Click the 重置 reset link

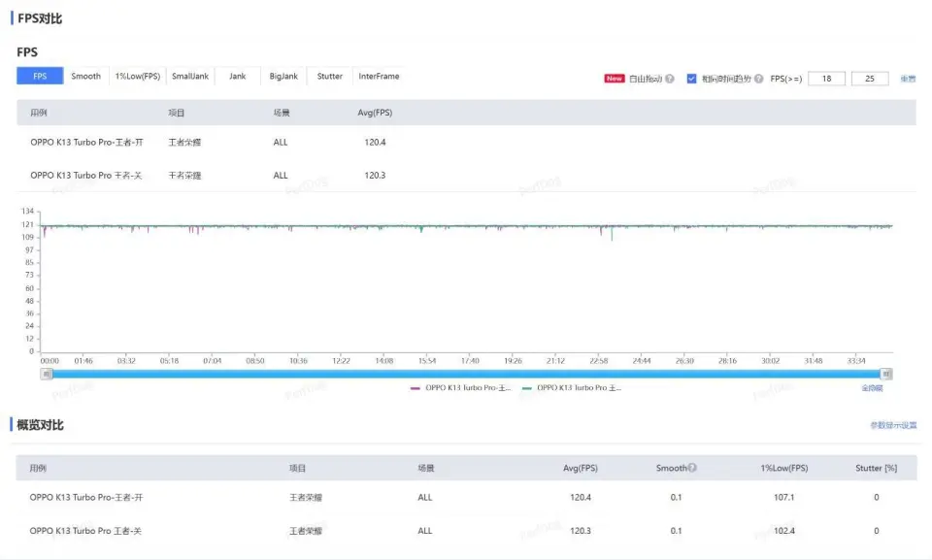coord(908,79)
